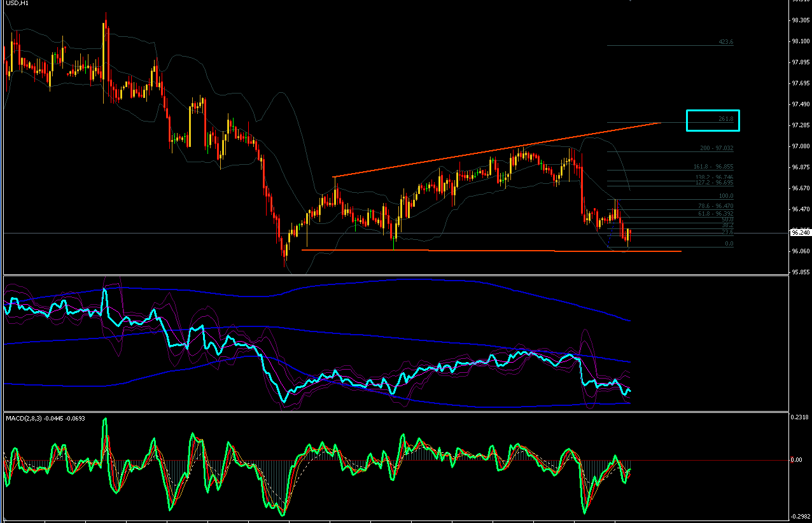Select the 100.0 Fibonacci level label
Viewport: 812px width, 523px height.
(x=726, y=196)
